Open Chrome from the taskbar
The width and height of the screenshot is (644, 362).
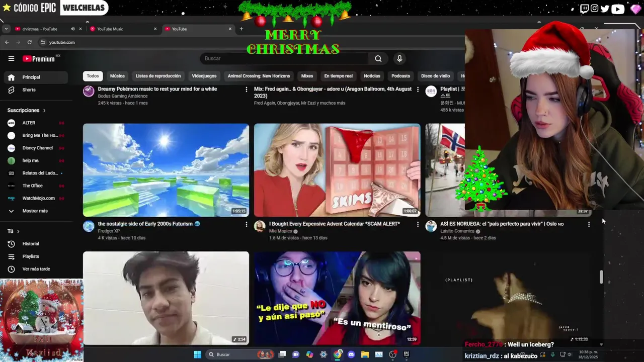pyautogui.click(x=338, y=354)
